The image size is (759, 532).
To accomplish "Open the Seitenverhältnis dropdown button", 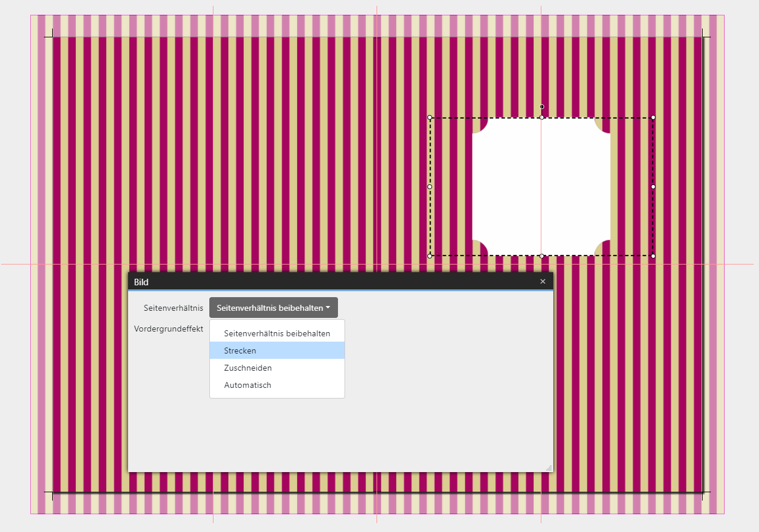I will click(x=273, y=308).
